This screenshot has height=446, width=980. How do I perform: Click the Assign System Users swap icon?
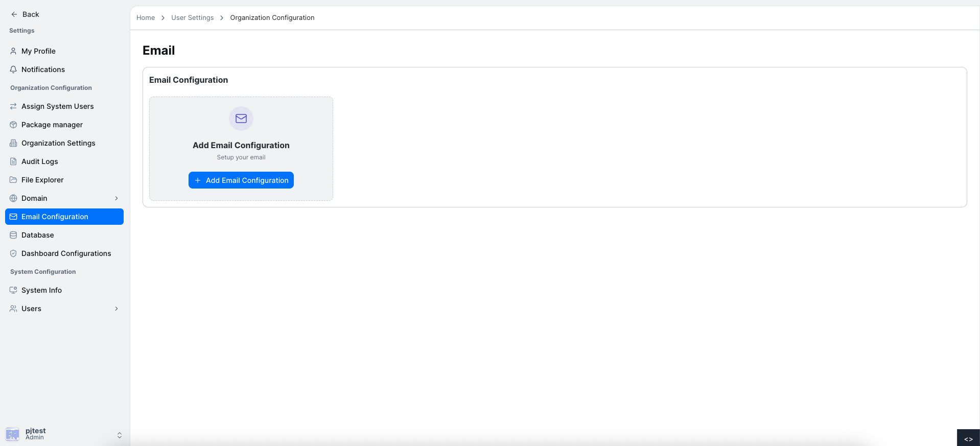tap(13, 106)
